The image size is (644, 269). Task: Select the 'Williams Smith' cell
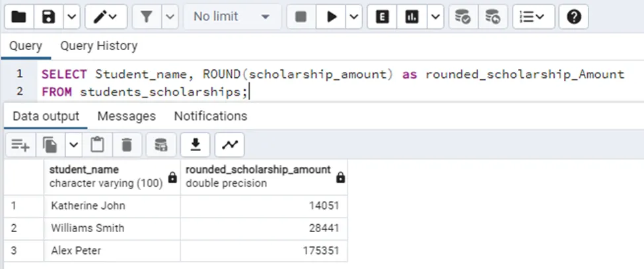coord(88,228)
